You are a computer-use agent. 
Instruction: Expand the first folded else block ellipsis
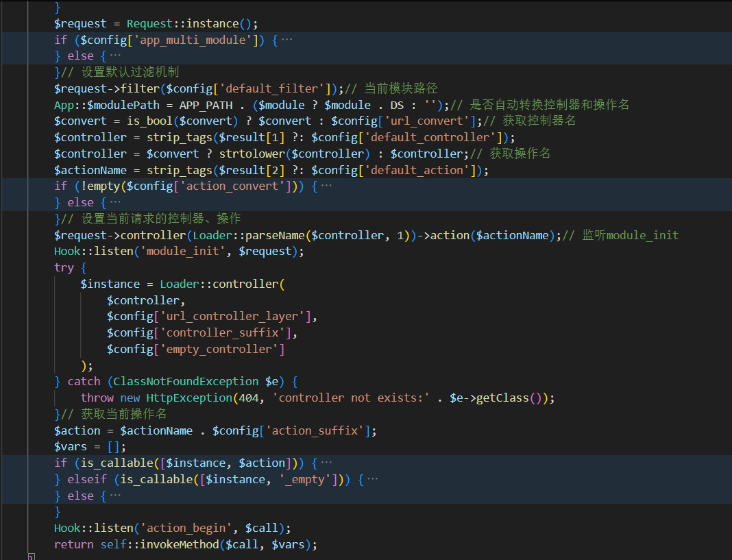(115, 56)
